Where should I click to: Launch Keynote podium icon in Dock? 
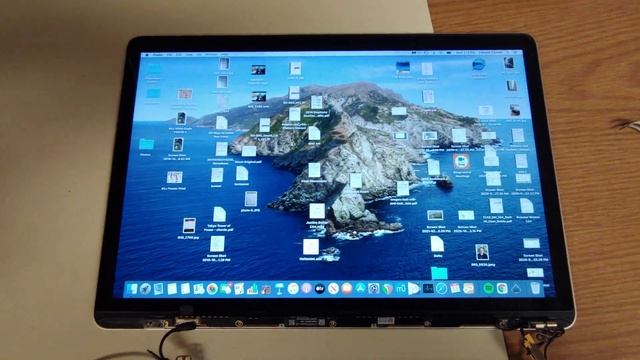point(280,289)
